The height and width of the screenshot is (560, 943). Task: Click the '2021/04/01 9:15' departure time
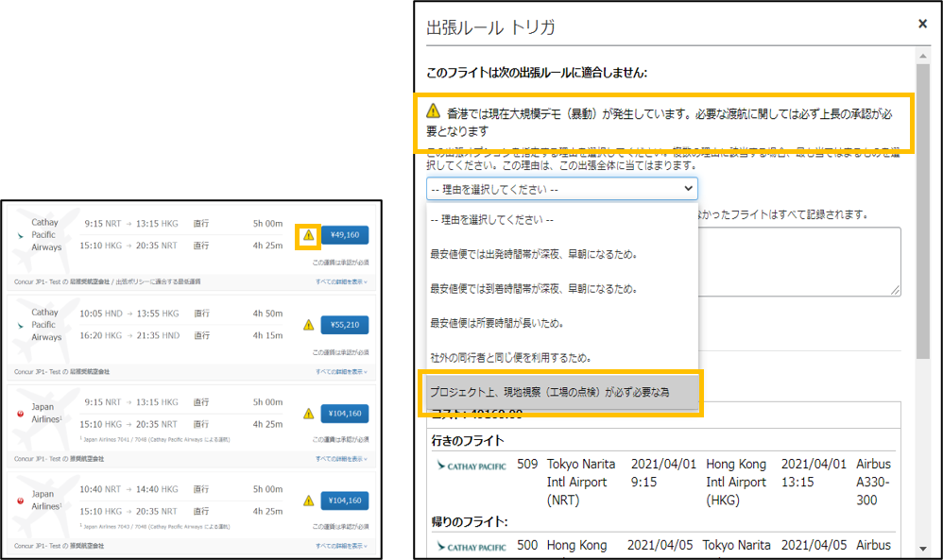pos(663,473)
